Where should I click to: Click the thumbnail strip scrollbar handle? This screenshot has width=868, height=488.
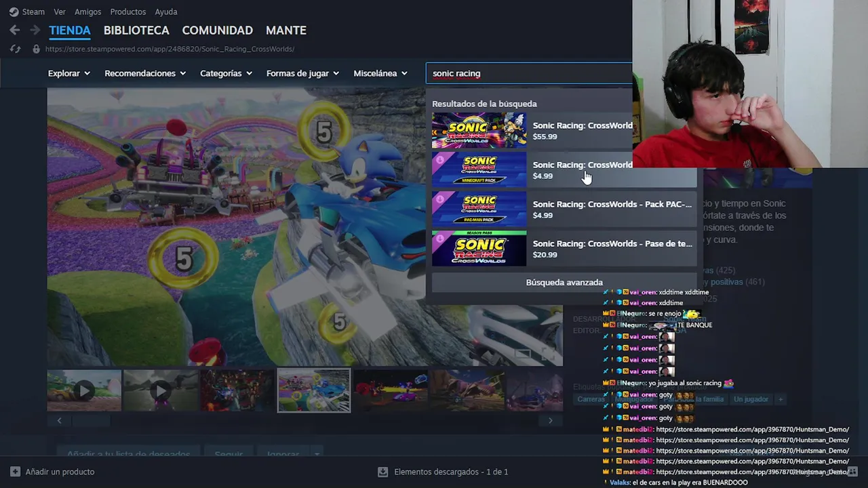pyautogui.click(x=91, y=421)
